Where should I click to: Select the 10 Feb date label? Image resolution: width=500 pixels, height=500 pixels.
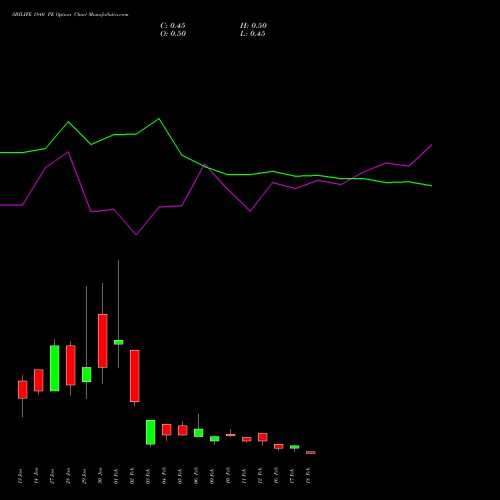pos(228,476)
